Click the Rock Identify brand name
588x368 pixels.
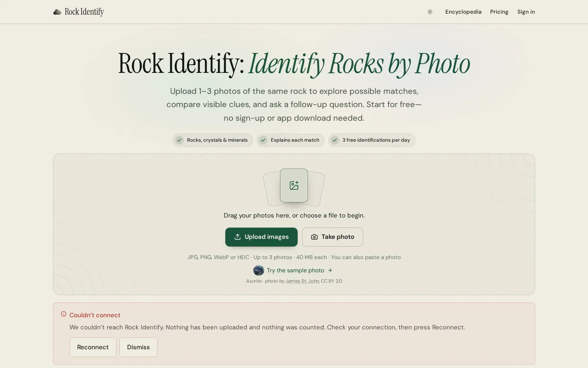(84, 12)
